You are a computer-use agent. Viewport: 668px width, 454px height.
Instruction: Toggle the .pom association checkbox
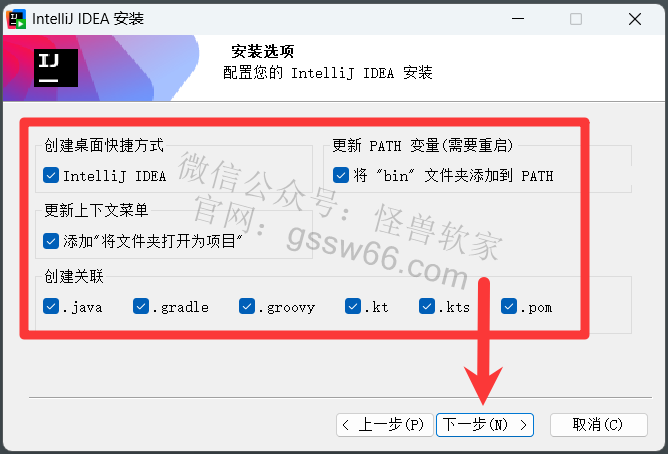pos(509,306)
